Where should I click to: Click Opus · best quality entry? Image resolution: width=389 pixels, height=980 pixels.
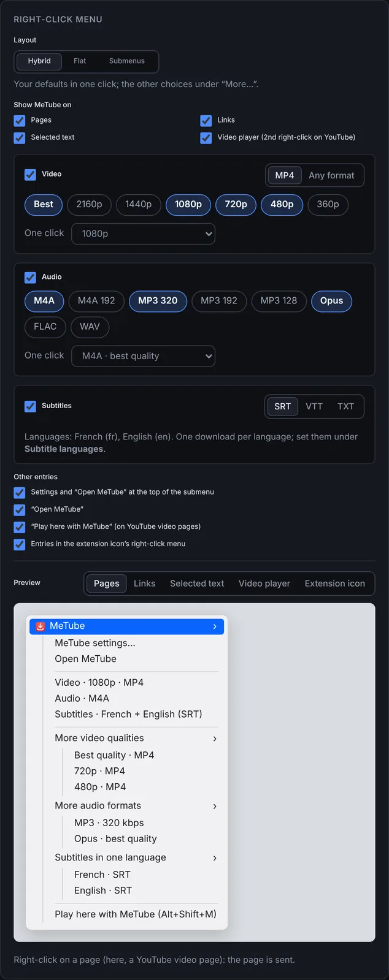click(115, 839)
